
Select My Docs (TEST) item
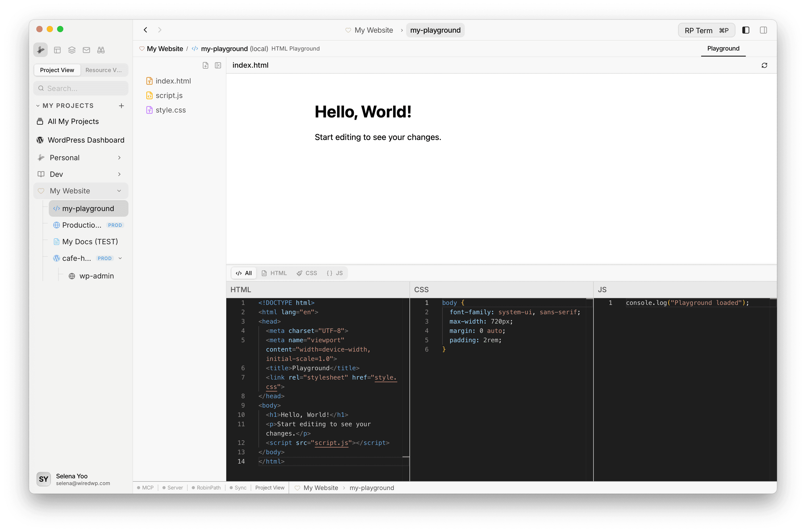tap(90, 242)
